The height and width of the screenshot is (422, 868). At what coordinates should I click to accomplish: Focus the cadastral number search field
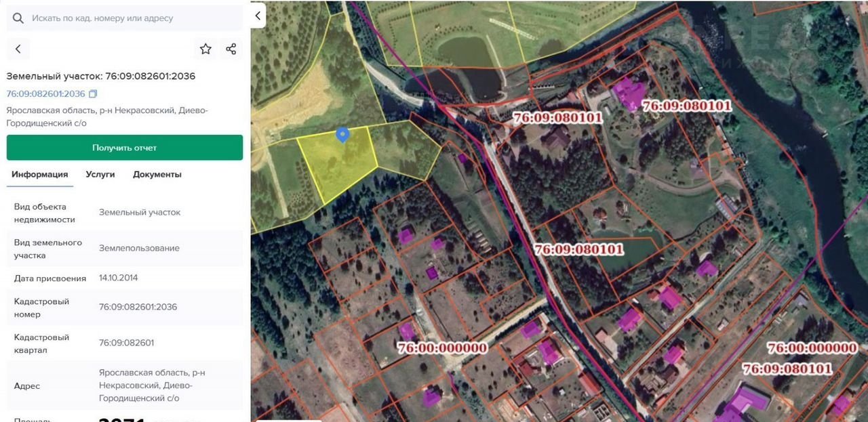[132, 18]
